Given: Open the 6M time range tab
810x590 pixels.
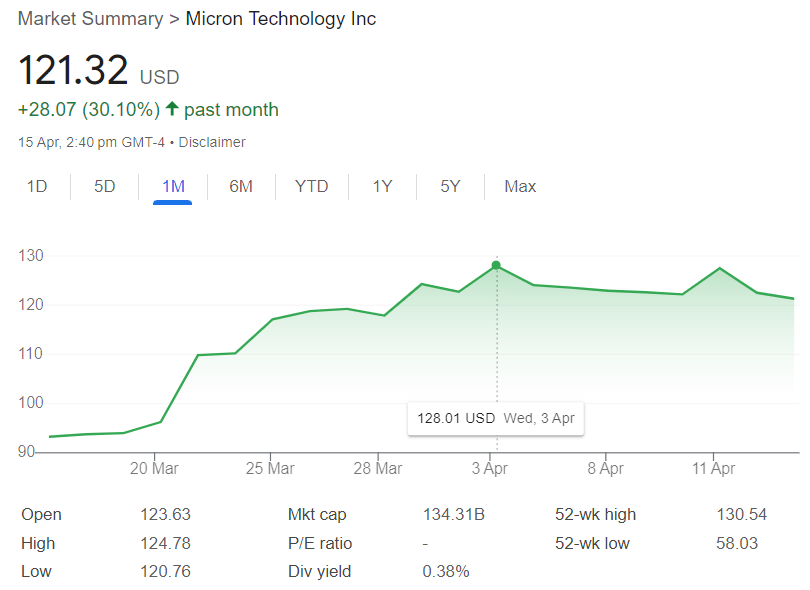Looking at the screenshot, I should point(240,186).
